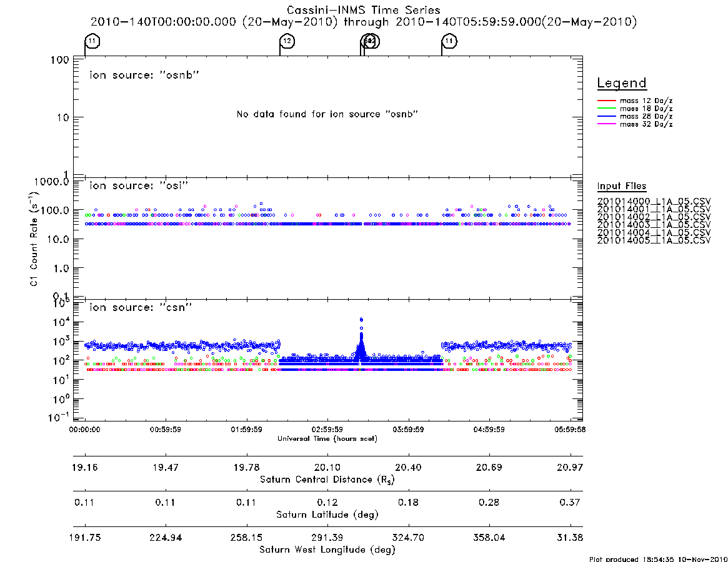Click the 100 tick label on osnb panel
728x562 pixels.
pos(60,61)
